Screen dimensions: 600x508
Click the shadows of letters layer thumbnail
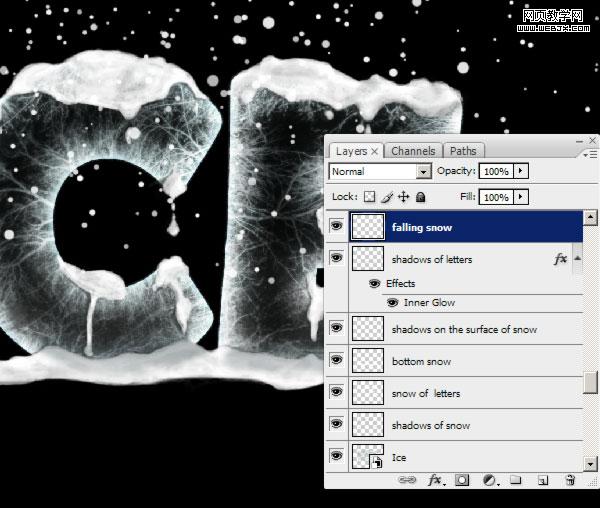(x=368, y=259)
